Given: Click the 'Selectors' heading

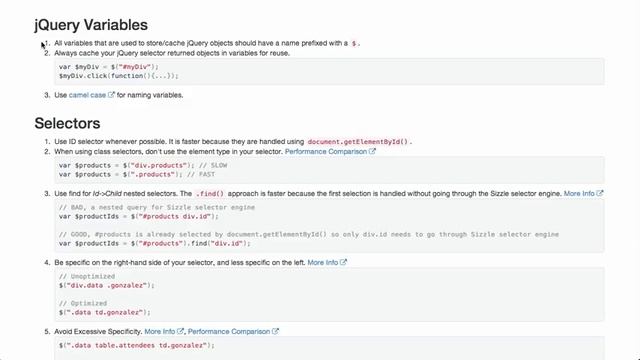Looking at the screenshot, I should click(67, 123).
